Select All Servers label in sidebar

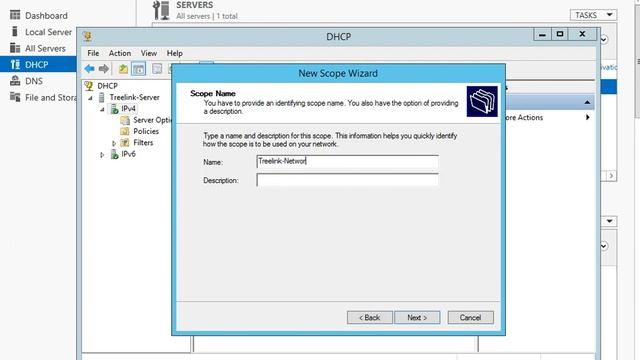click(45, 48)
